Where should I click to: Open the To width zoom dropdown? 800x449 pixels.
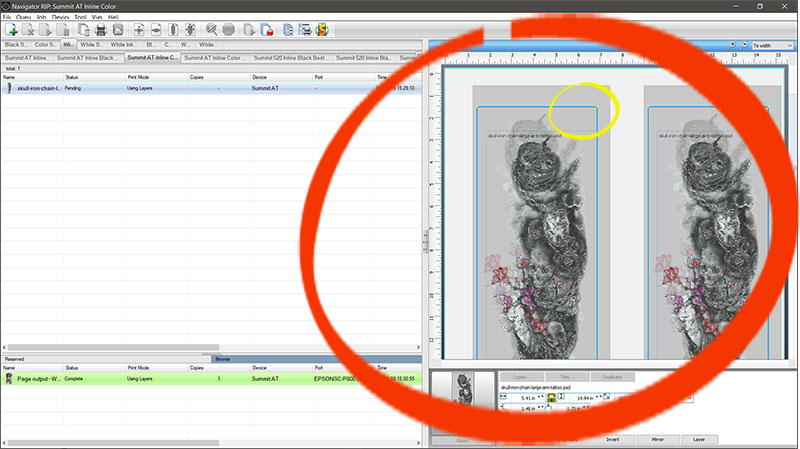click(x=772, y=45)
